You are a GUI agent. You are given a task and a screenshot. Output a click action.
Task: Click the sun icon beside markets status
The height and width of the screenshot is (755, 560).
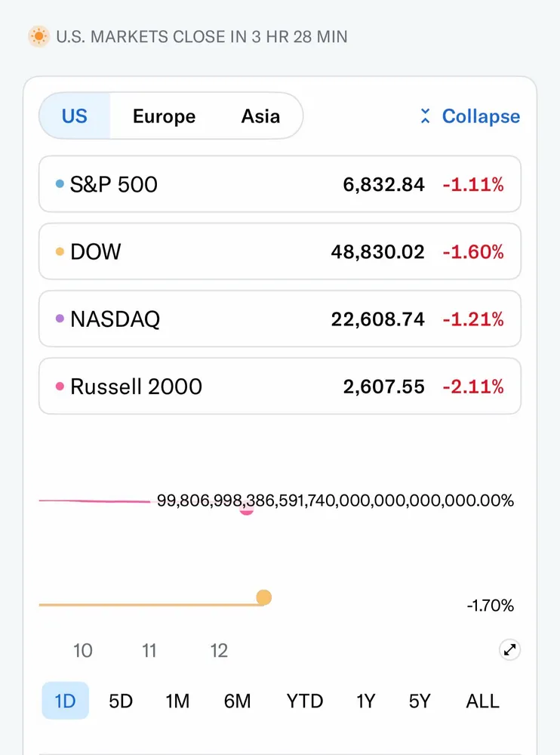[38, 36]
